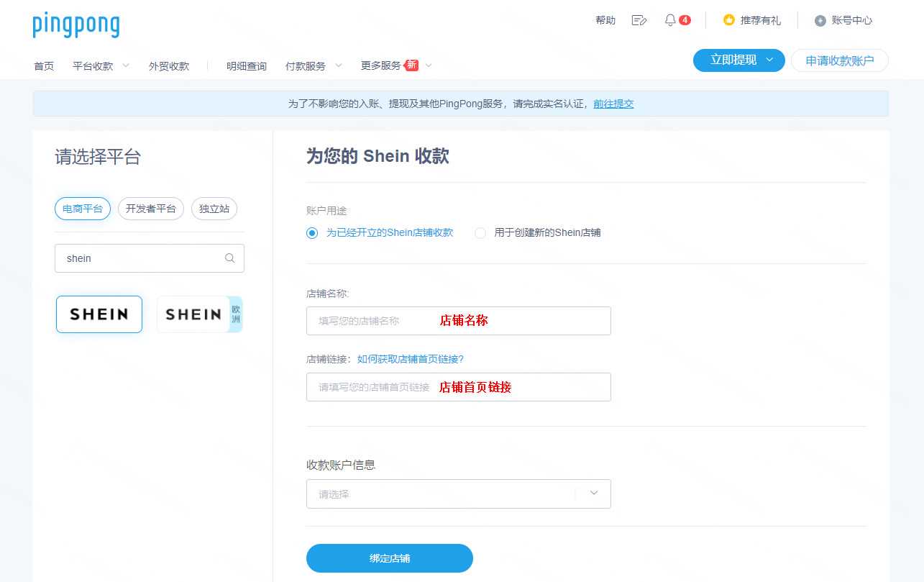Select 用于创建新的Shein店铺 radio option
The image size is (924, 582).
click(480, 233)
